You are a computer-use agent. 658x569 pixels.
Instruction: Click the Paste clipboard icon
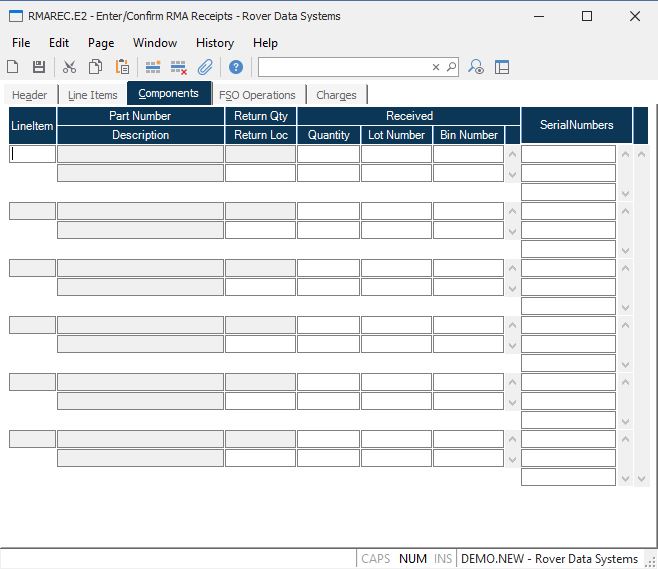click(122, 67)
